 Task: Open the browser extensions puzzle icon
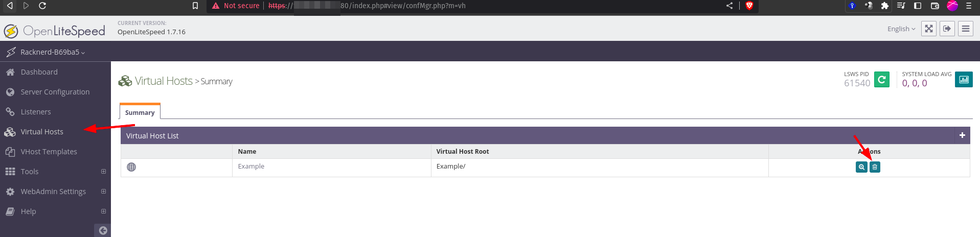[x=885, y=6]
